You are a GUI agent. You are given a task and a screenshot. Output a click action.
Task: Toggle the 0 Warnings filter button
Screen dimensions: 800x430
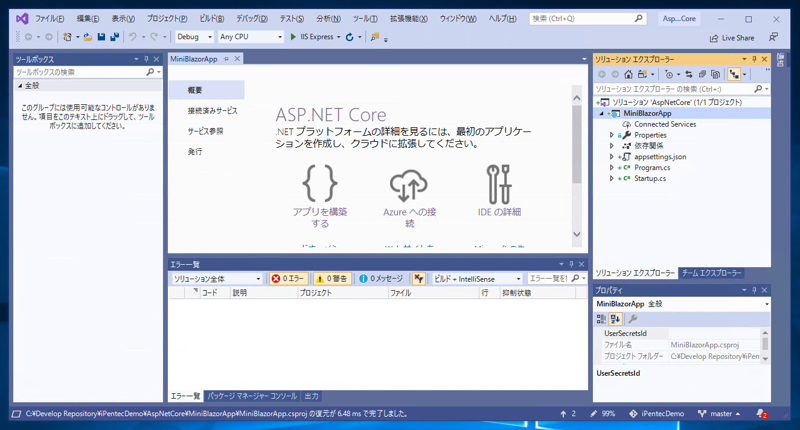tap(332, 279)
